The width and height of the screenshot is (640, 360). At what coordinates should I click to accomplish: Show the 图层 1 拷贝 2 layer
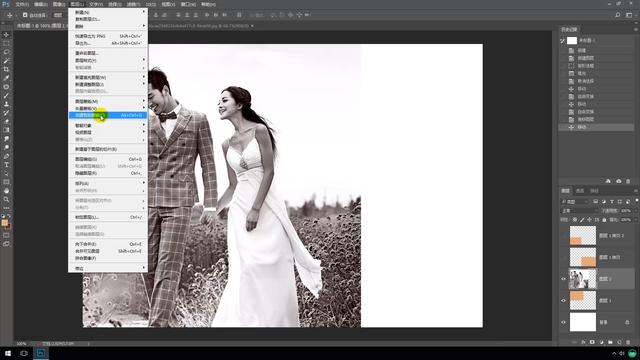click(x=563, y=236)
